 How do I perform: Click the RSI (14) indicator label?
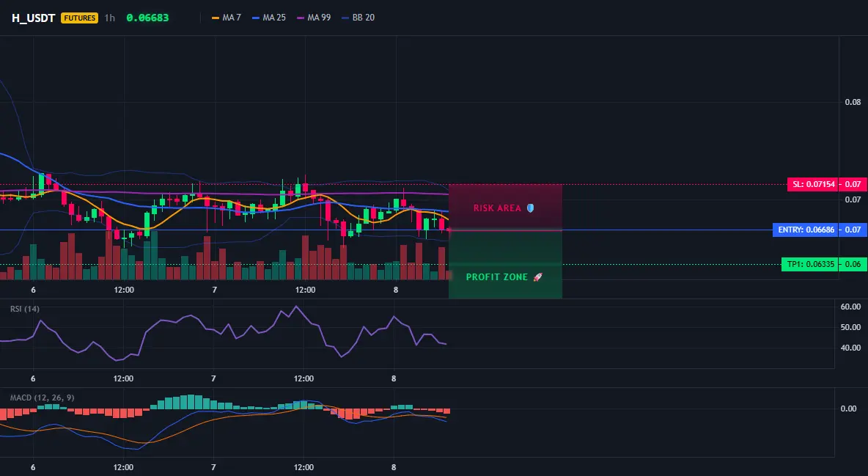[25, 309]
